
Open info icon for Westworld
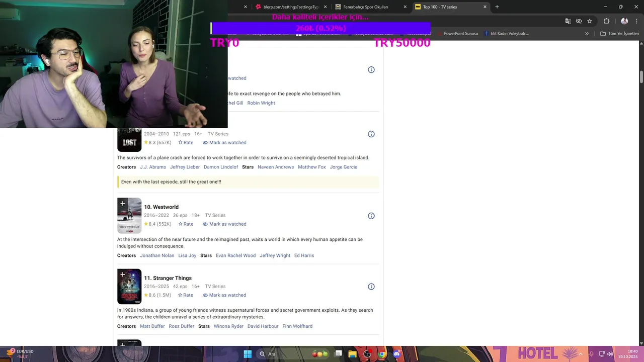pyautogui.click(x=371, y=216)
